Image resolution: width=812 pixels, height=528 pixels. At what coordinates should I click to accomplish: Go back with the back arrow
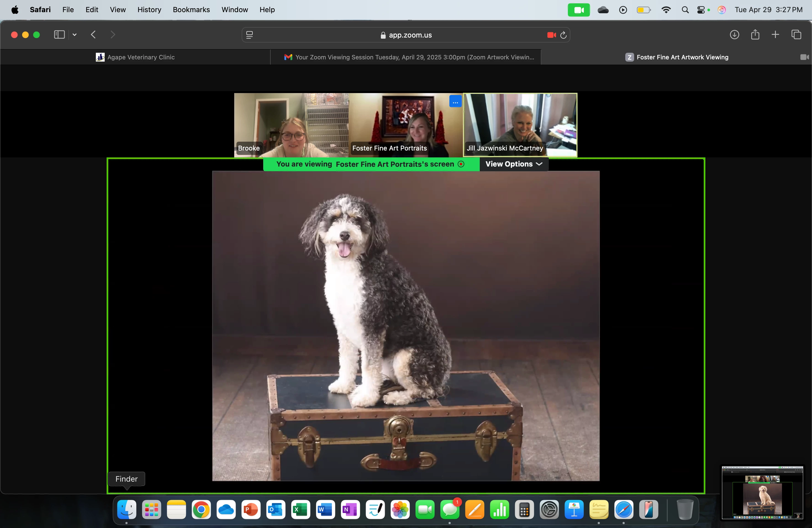pos(93,35)
